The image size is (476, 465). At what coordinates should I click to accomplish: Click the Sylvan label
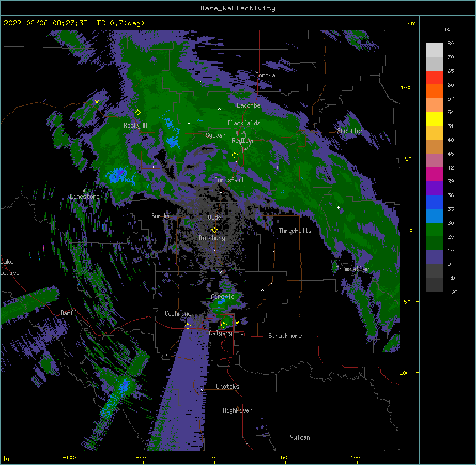215,135
